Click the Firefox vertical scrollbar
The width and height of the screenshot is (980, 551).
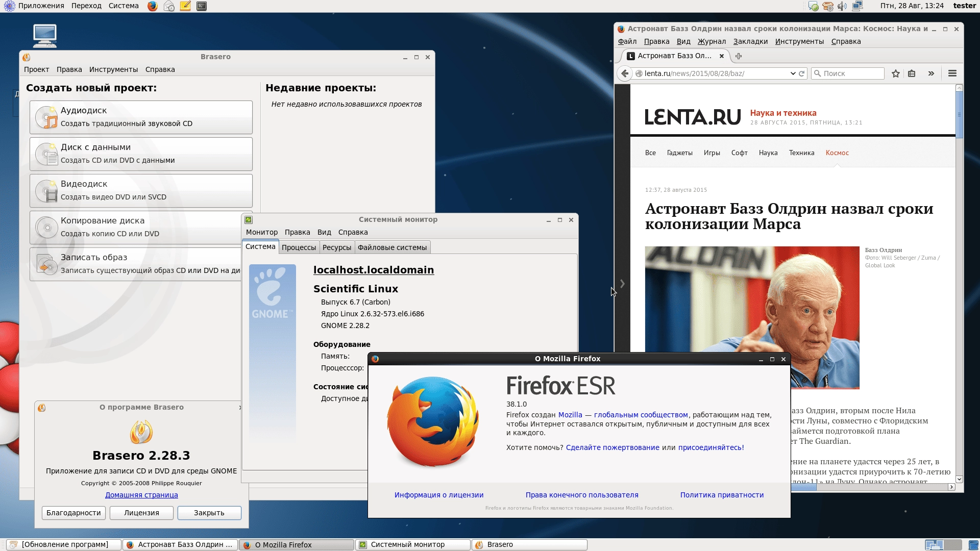coord(959,114)
